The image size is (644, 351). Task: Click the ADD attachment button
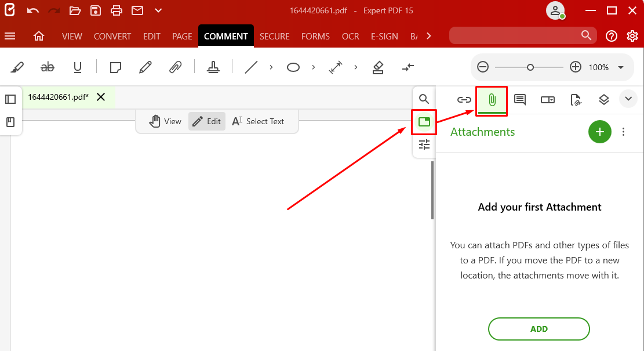pyautogui.click(x=539, y=329)
